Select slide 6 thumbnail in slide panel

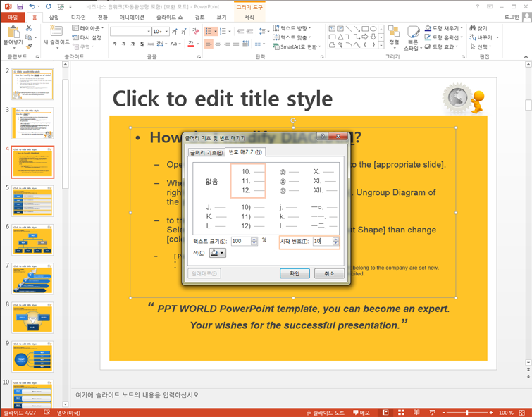pyautogui.click(x=32, y=239)
